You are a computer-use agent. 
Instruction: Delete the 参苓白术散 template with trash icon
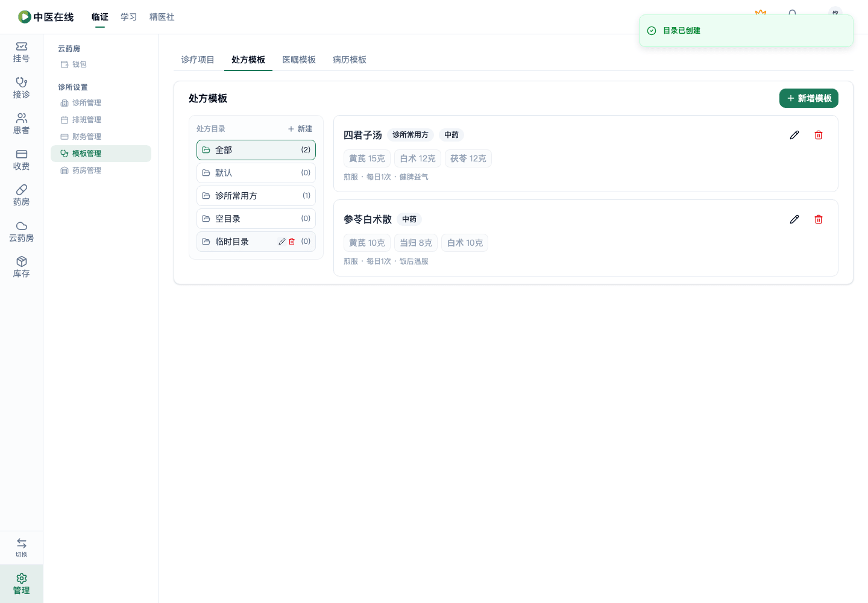pyautogui.click(x=819, y=219)
